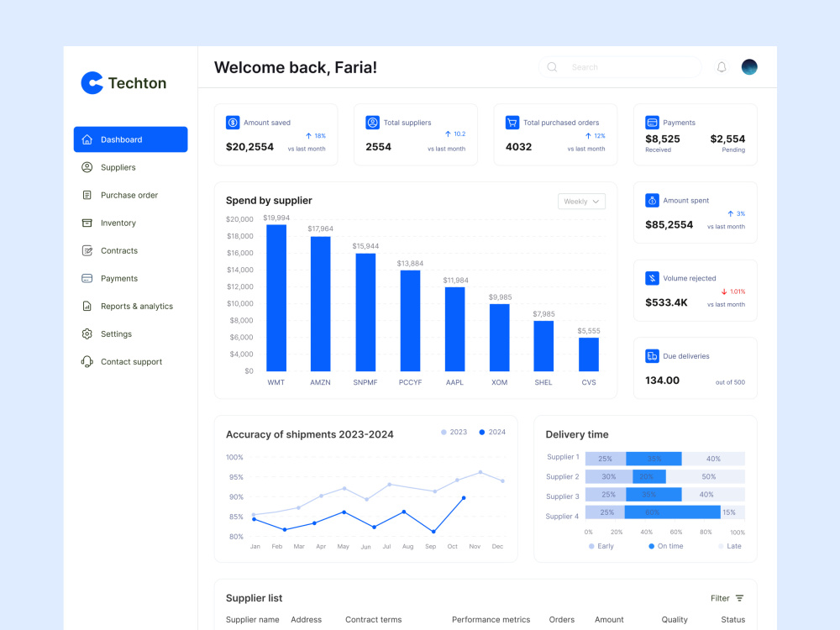
Task: Click the Suppliers person icon
Action: coord(87,167)
